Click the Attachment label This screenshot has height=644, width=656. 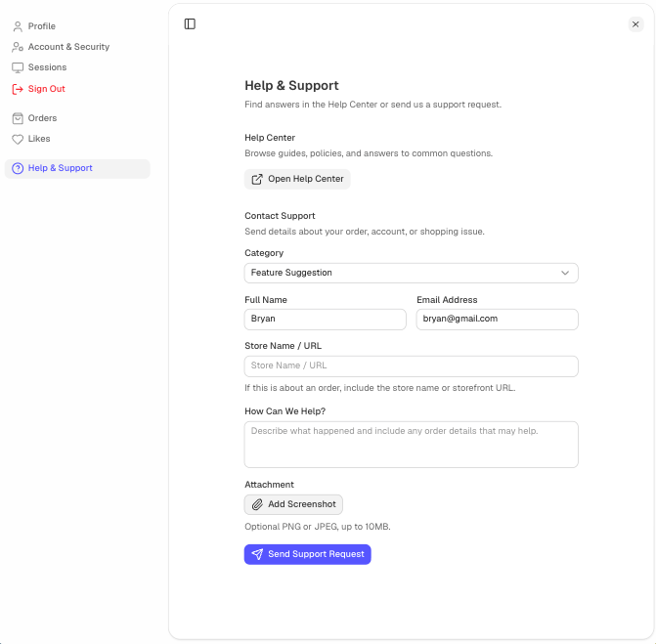click(x=269, y=485)
